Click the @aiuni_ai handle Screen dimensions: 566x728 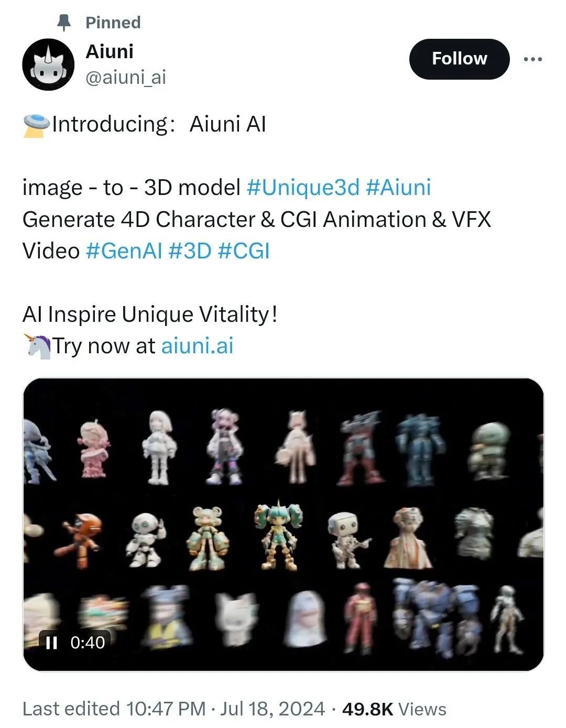[x=125, y=78]
